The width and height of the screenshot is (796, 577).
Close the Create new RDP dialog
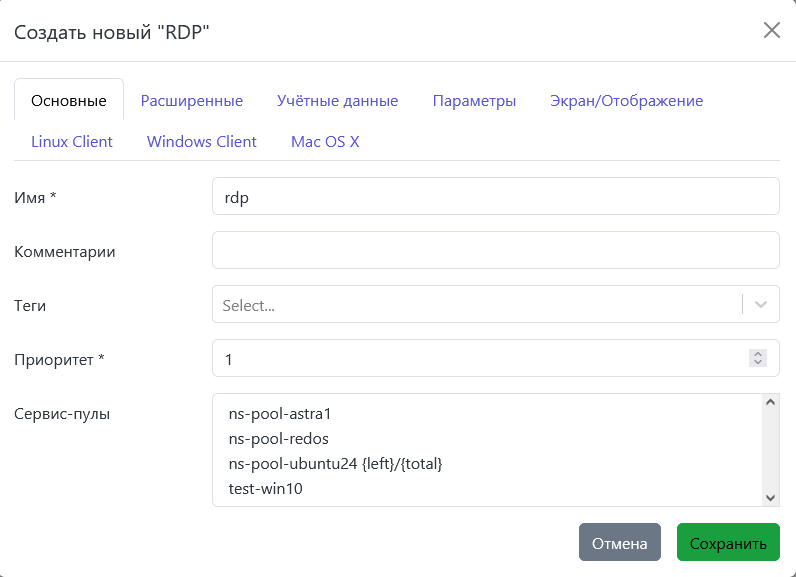point(771,30)
